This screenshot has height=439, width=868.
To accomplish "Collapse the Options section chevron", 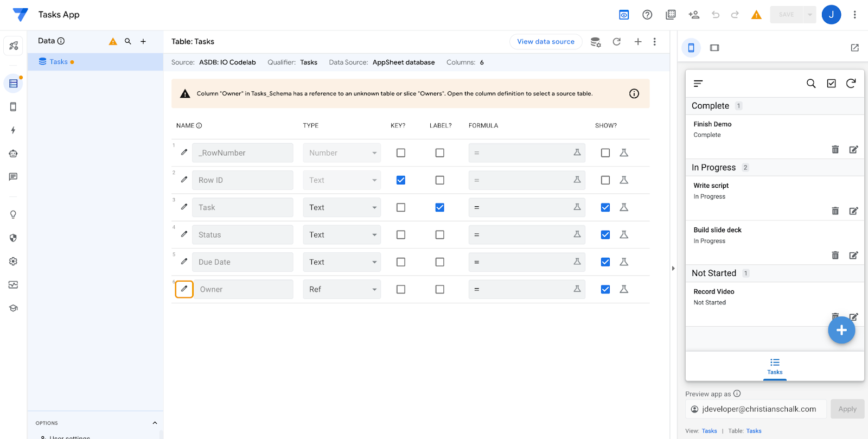I will point(155,423).
